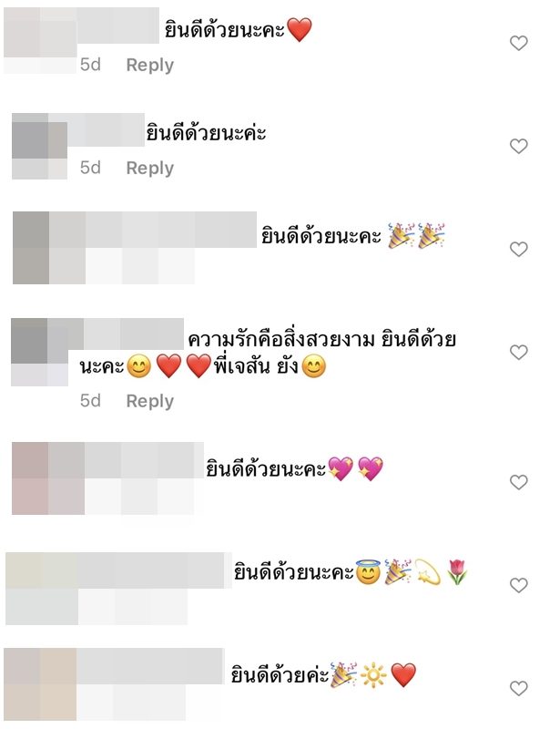Open avatar of the last commenter
The width and height of the screenshot is (560, 729).
[40, 684]
